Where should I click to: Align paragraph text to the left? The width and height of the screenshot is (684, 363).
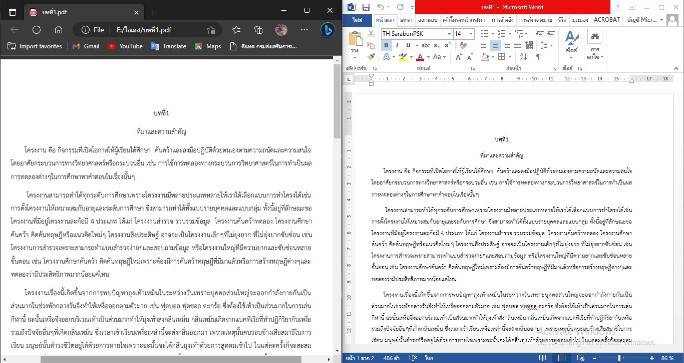tap(484, 45)
